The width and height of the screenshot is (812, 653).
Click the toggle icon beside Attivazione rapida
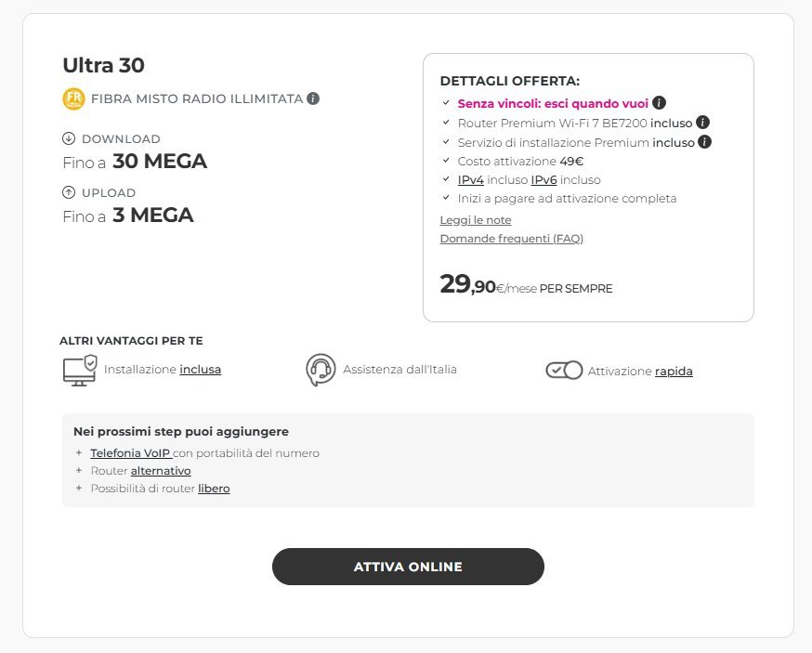coord(564,370)
